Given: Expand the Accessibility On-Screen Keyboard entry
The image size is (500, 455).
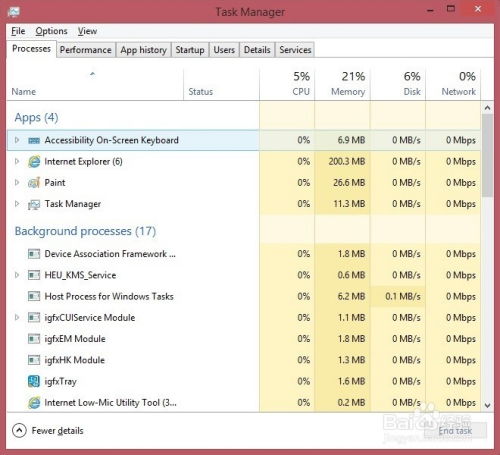Looking at the screenshot, I should [17, 140].
